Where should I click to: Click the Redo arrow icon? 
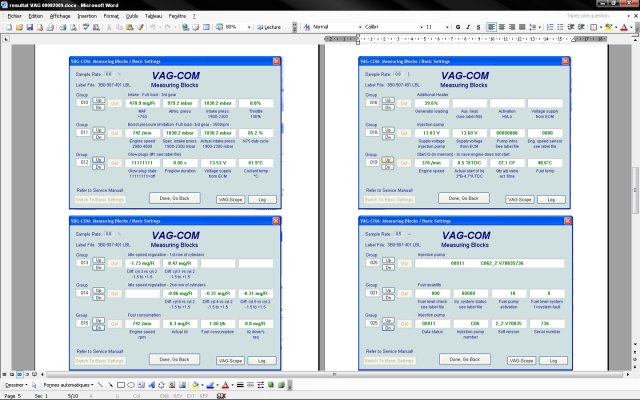168,27
